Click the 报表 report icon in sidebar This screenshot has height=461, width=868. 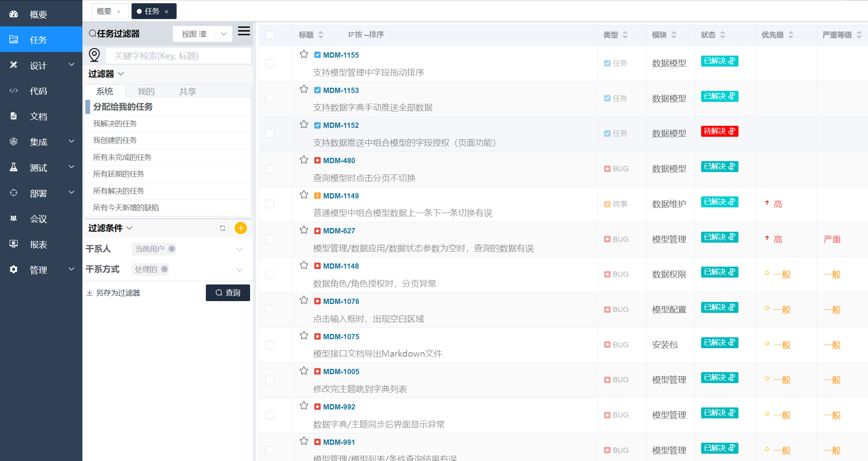tap(14, 244)
